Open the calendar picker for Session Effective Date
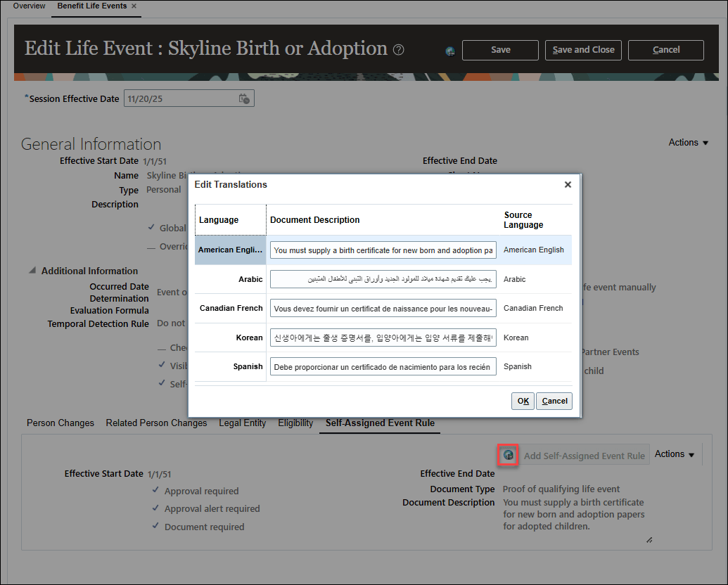 tap(245, 98)
